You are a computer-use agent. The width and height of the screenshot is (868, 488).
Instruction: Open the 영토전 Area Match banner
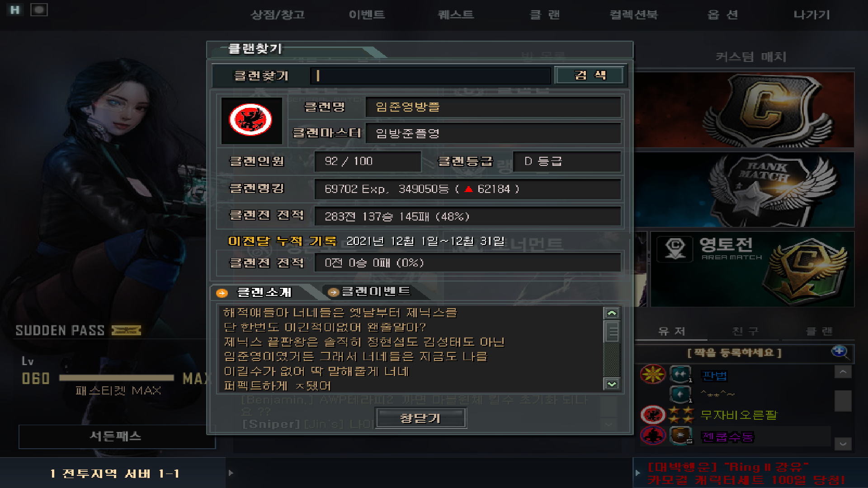click(x=752, y=269)
